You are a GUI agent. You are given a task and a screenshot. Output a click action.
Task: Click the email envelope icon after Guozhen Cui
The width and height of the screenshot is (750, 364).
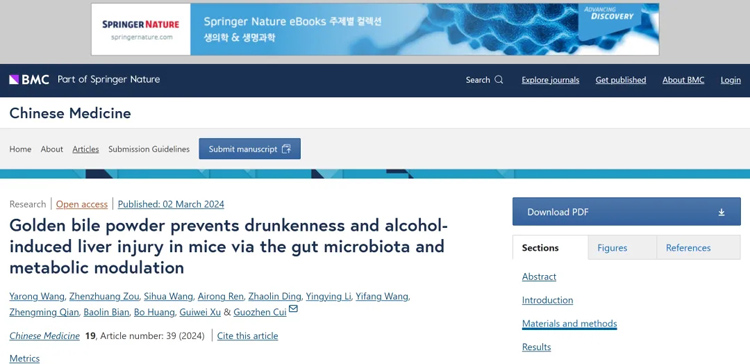[293, 309]
